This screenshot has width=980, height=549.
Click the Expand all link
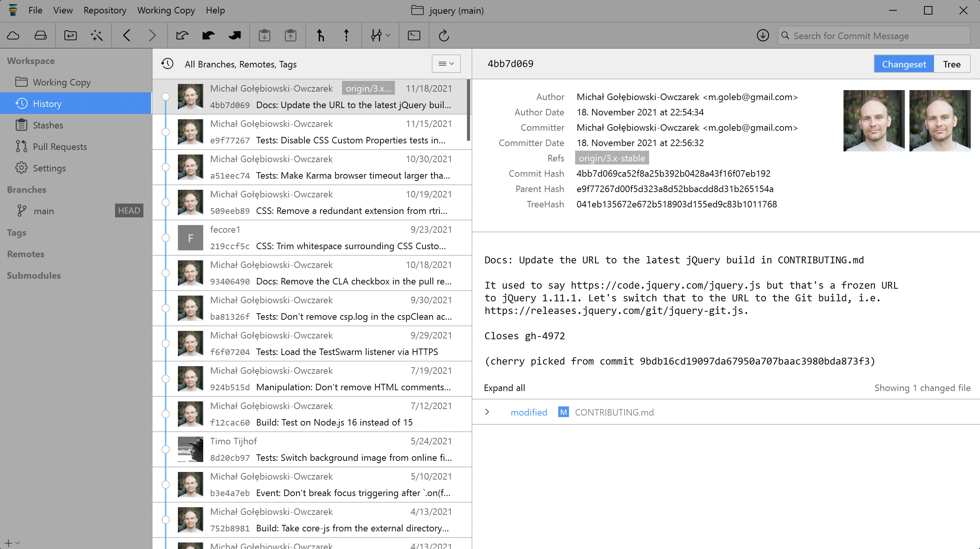pyautogui.click(x=504, y=388)
